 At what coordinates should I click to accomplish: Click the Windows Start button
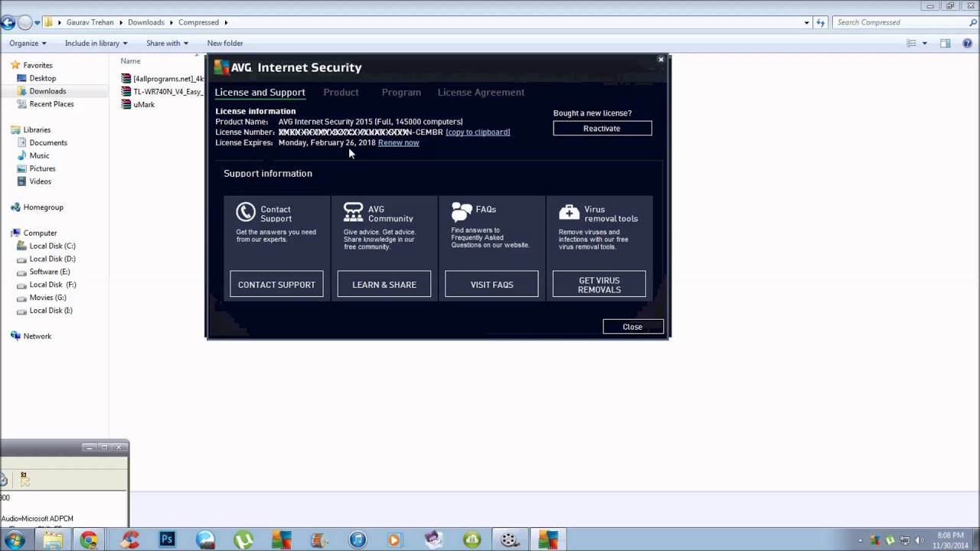(14, 540)
